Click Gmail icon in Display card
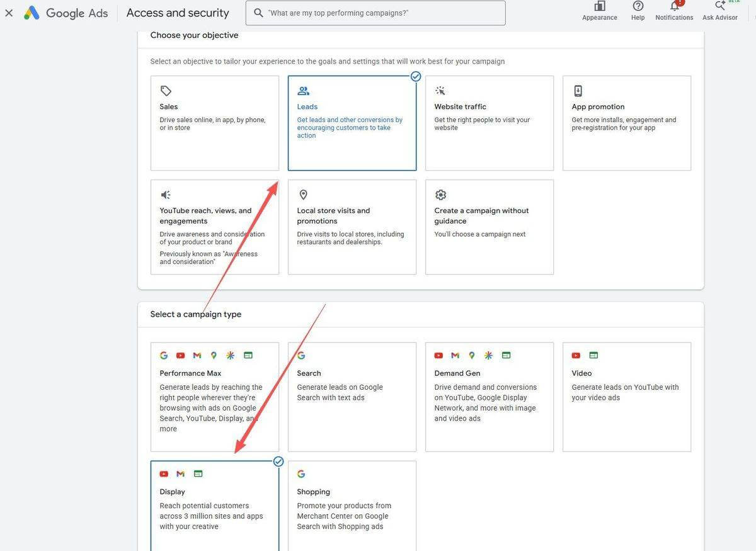Screen dimensions: 756x551 (180, 474)
